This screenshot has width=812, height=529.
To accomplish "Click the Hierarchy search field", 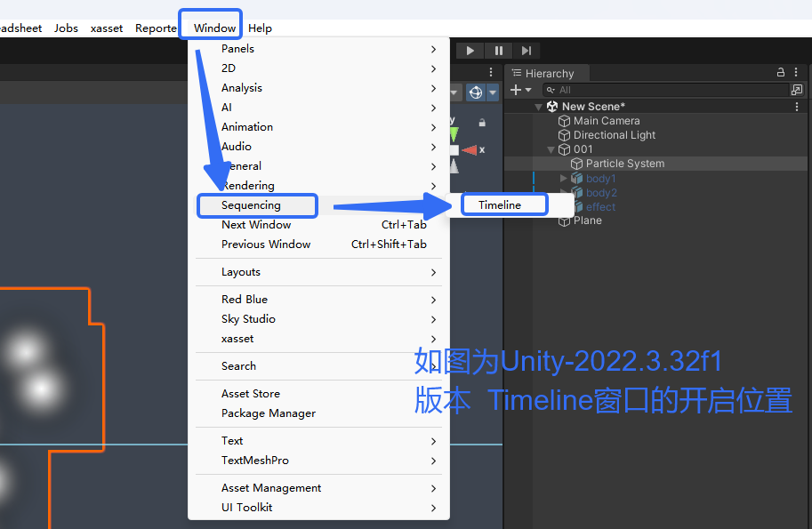I will (665, 90).
